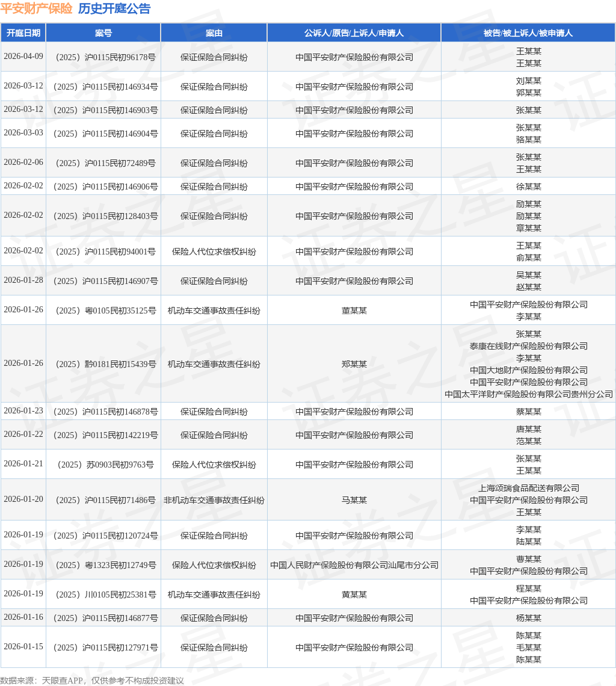Image resolution: width=616 pixels, height=686 pixels.
Task: Click defendant 陆某某
Action: [529, 542]
